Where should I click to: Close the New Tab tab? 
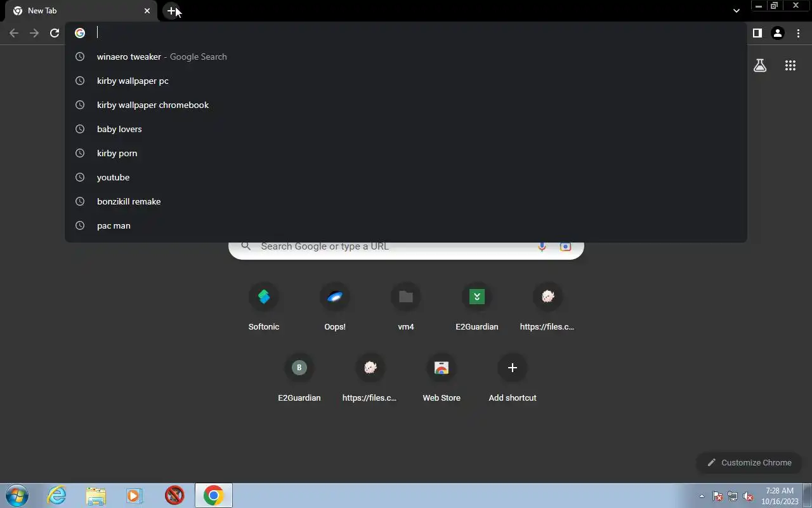coord(147,11)
